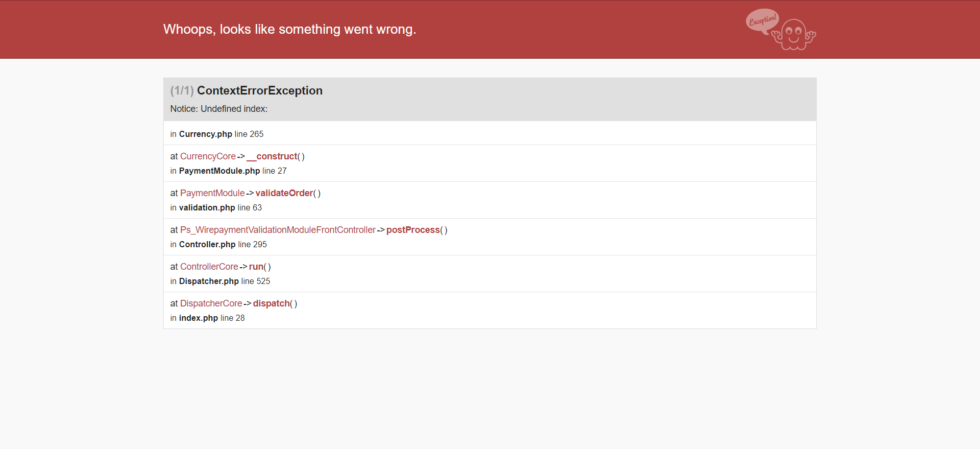This screenshot has width=980, height=449.
Task: Click the postProcess method name
Action: coord(413,230)
